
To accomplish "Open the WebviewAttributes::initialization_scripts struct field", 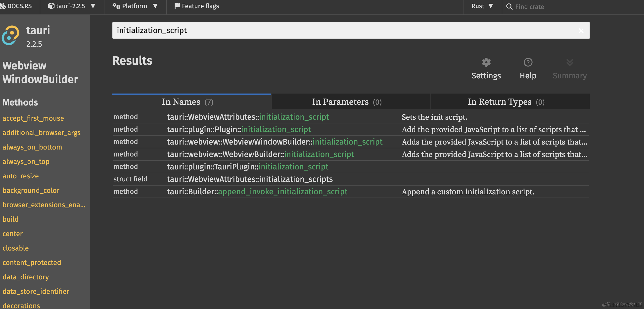I will click(x=249, y=179).
